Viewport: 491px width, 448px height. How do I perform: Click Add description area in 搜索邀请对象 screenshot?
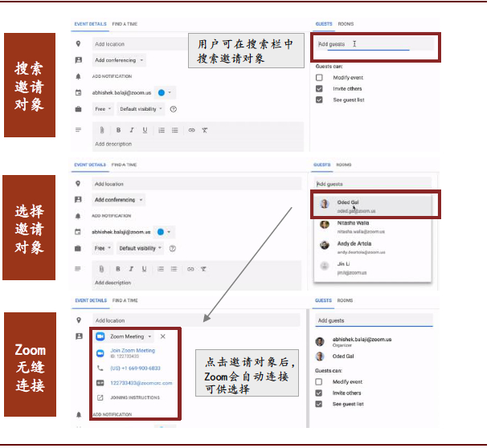pyautogui.click(x=198, y=144)
